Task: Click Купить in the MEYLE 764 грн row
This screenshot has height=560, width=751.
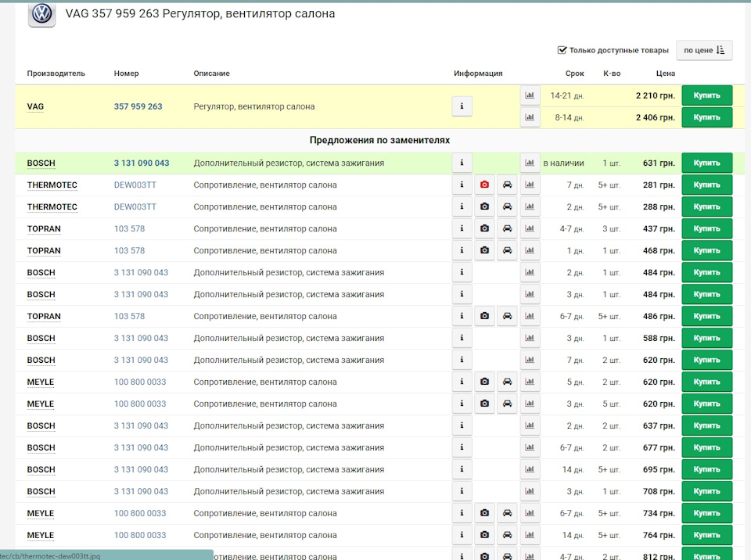Action: pos(707,535)
